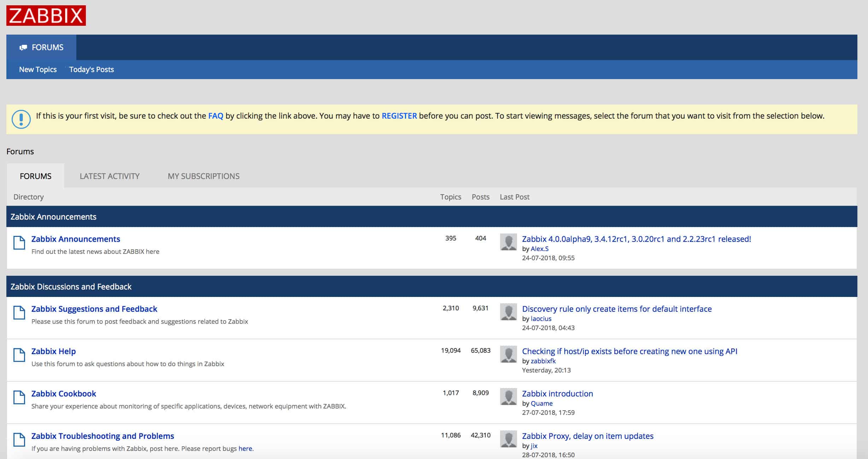Click the date 27-07-2018, 17:59
The height and width of the screenshot is (459, 868).
coord(548,413)
